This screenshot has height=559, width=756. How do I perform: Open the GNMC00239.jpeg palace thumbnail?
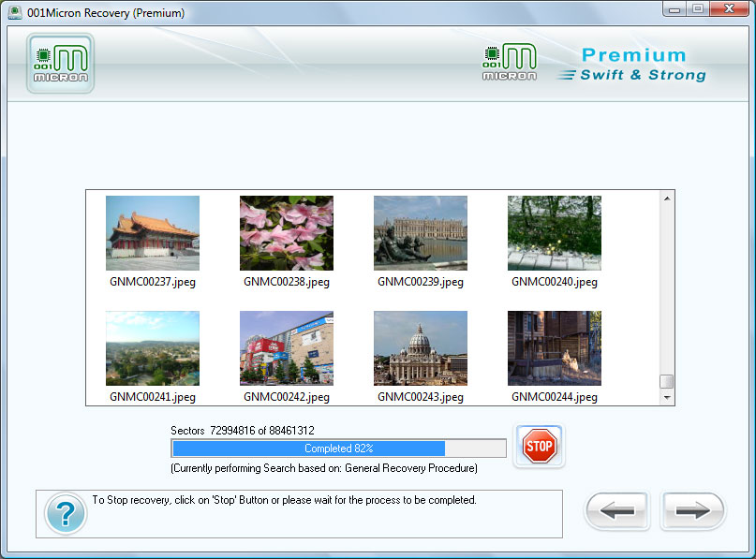421,233
